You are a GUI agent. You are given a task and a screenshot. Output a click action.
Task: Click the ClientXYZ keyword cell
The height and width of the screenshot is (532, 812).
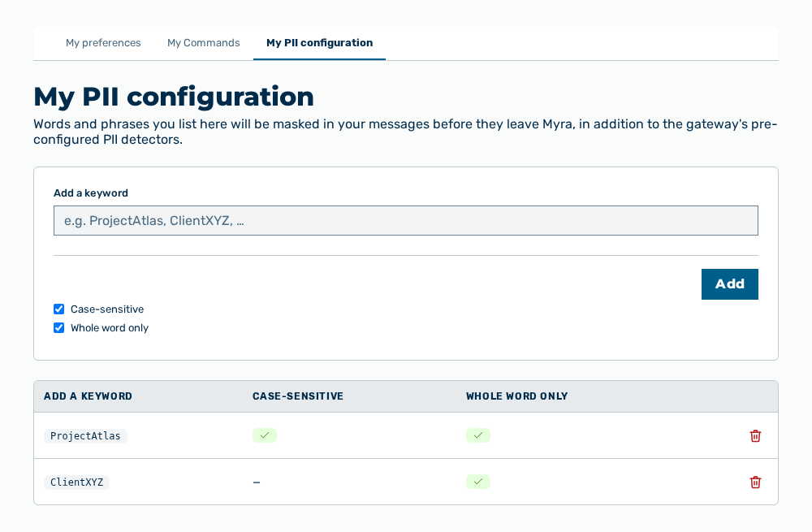click(x=76, y=482)
